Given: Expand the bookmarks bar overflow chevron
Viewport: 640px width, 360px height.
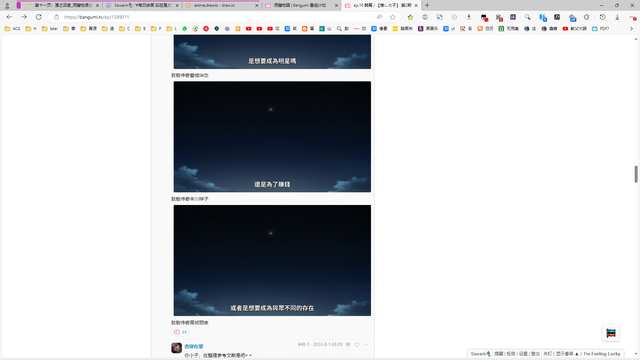Looking at the screenshot, I should coord(631,29).
